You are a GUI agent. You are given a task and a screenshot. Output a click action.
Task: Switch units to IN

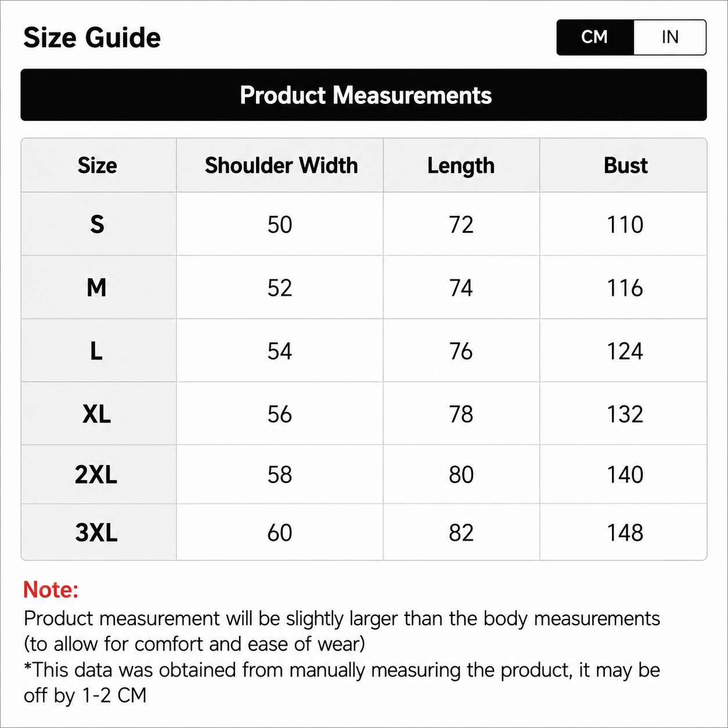pyautogui.click(x=670, y=37)
